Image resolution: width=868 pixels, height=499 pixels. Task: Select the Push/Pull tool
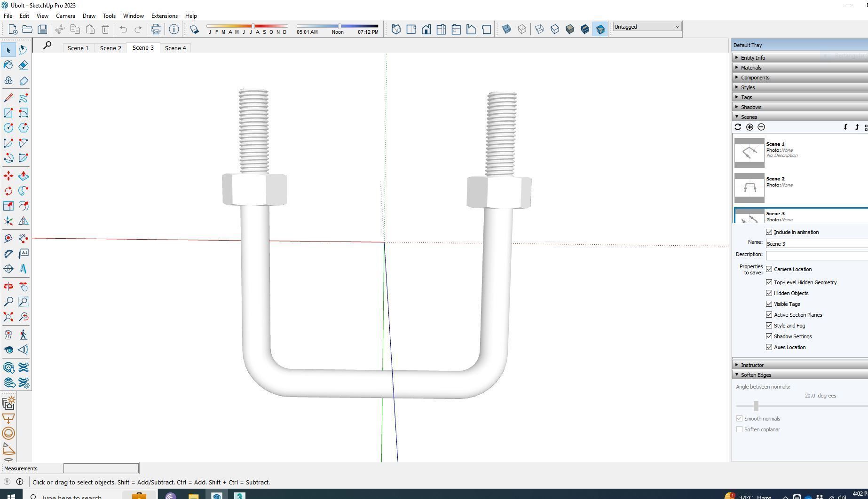pos(24,176)
